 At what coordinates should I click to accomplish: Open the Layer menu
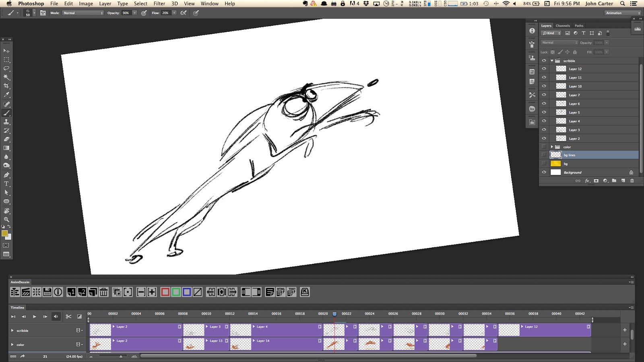tap(105, 4)
